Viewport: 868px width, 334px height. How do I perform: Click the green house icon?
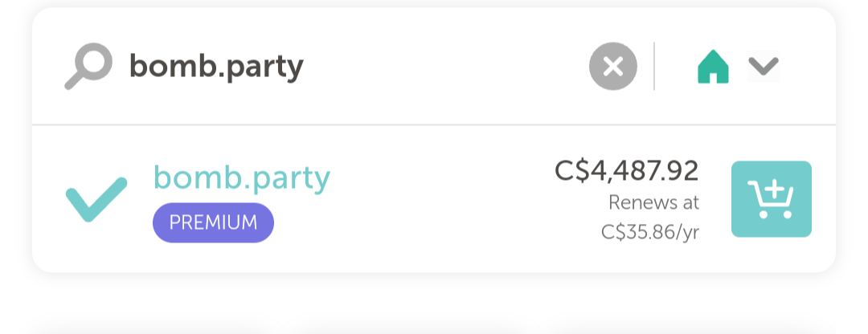[713, 67]
